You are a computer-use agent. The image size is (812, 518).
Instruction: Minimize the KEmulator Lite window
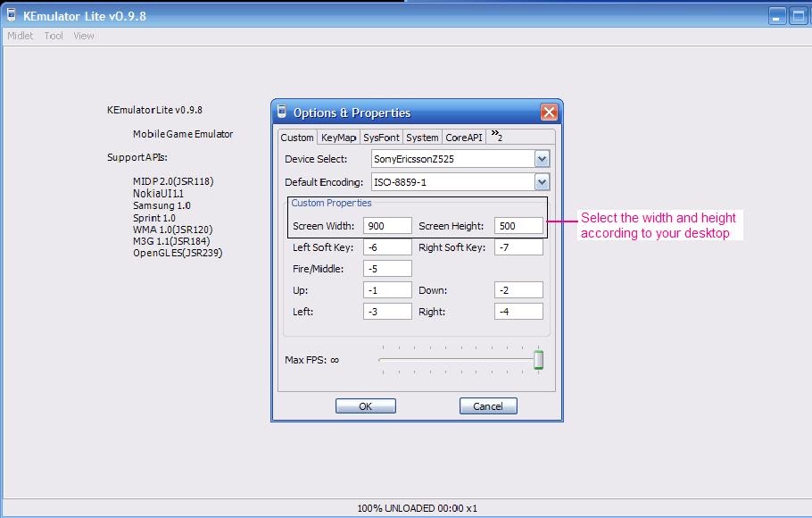(776, 16)
